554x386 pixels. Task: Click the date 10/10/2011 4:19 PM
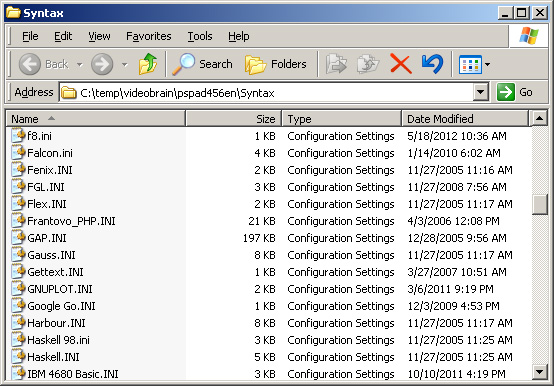coord(456,374)
